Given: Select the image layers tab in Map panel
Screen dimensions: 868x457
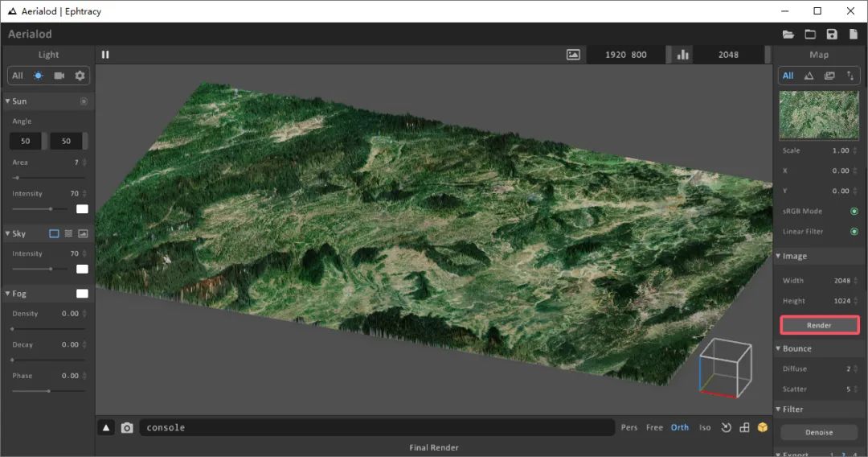Looking at the screenshot, I should (829, 76).
